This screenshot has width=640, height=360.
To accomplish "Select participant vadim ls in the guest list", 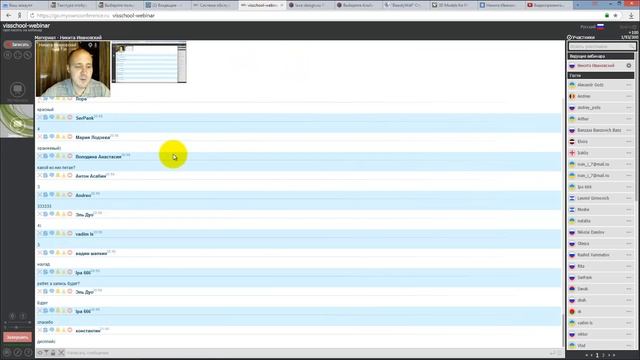I will tap(601, 323).
